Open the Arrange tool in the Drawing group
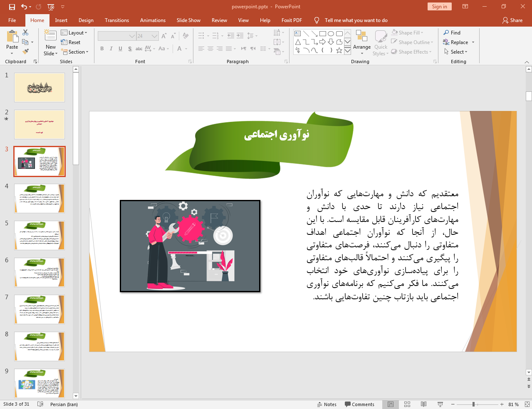The height and width of the screenshot is (409, 532). [x=361, y=42]
